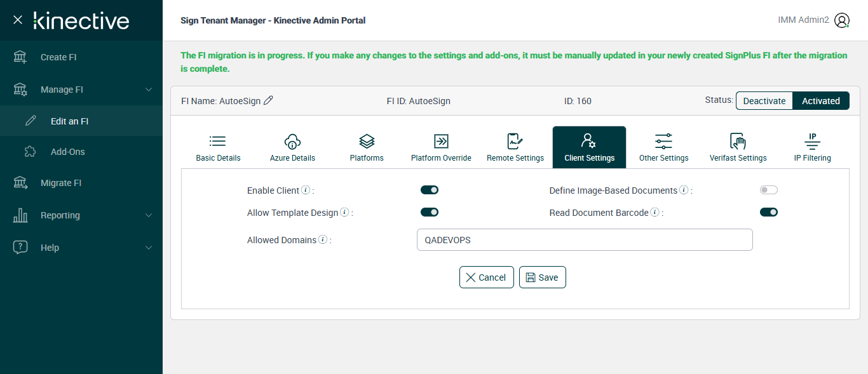Viewport: 868px width, 374px height.
Task: Open the Remote Settings tab
Action: (x=515, y=147)
